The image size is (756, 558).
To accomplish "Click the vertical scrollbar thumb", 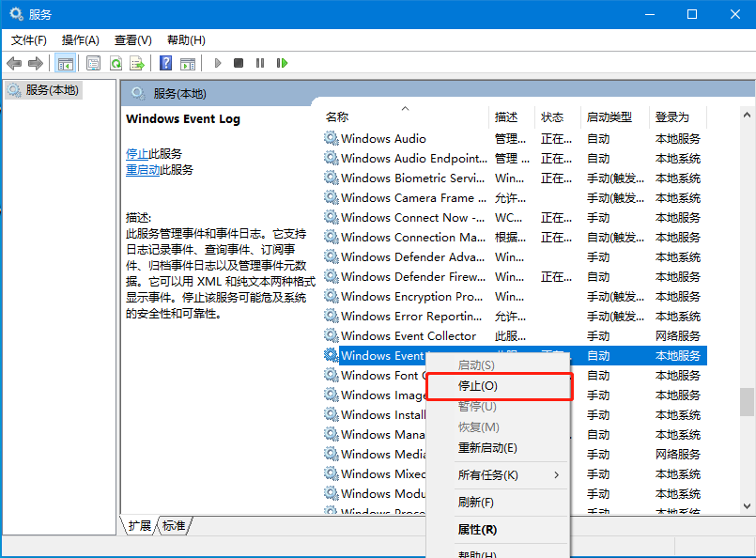I will (747, 402).
